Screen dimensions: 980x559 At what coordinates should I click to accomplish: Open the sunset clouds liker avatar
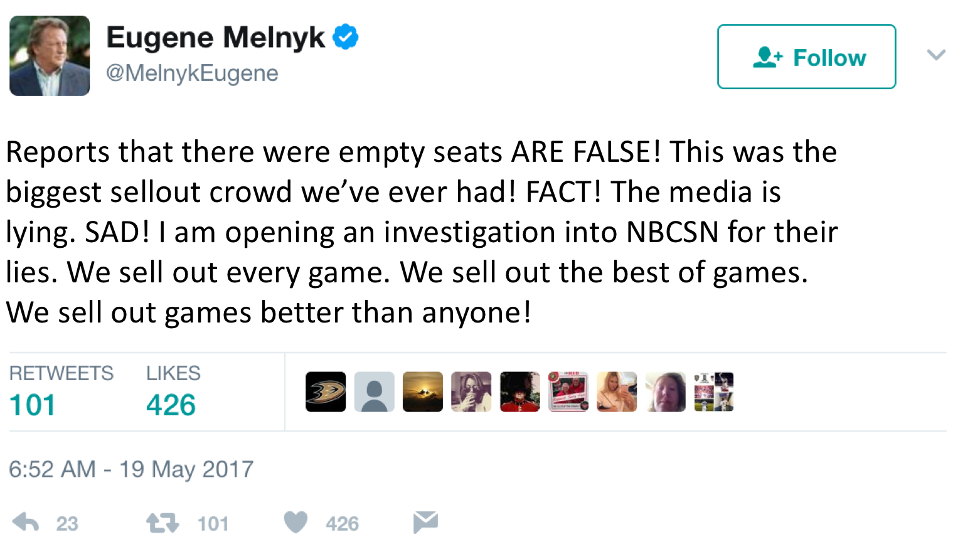(x=423, y=392)
